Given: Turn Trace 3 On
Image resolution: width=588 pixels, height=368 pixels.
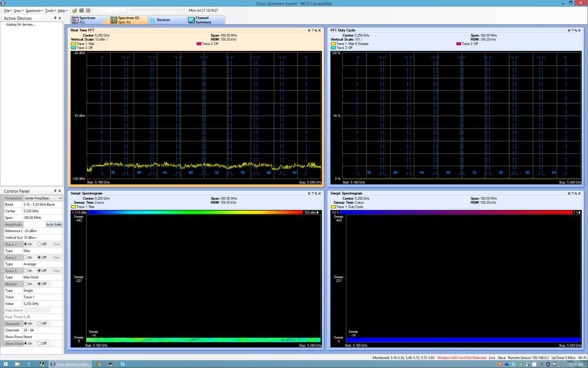Looking at the screenshot, I should [25, 271].
